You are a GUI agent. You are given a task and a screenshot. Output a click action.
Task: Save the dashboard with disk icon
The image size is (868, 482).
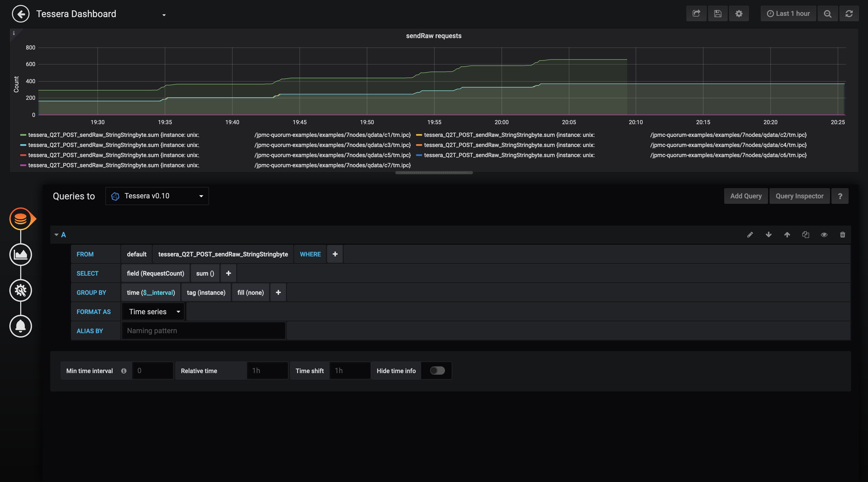718,13
